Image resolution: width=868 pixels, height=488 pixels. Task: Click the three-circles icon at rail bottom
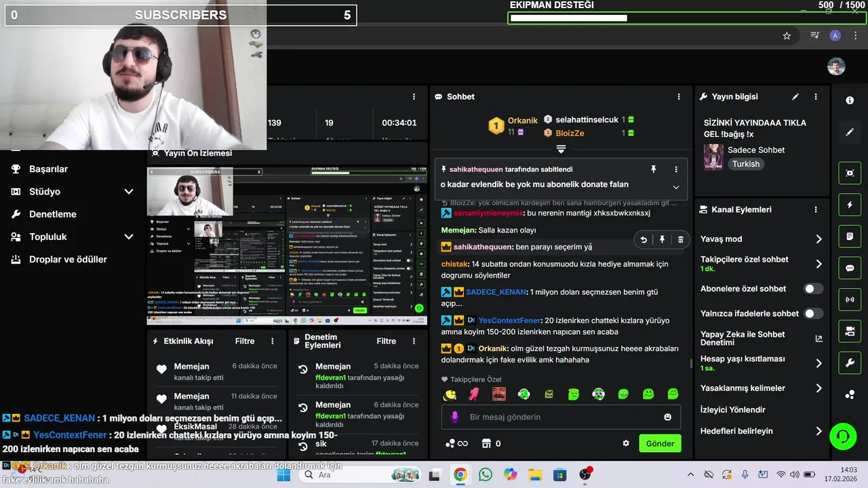coord(850,394)
